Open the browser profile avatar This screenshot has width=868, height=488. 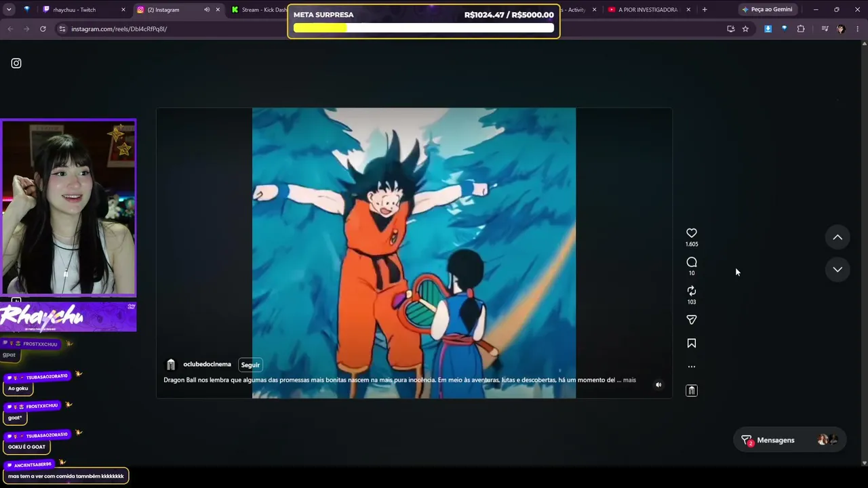(x=841, y=28)
